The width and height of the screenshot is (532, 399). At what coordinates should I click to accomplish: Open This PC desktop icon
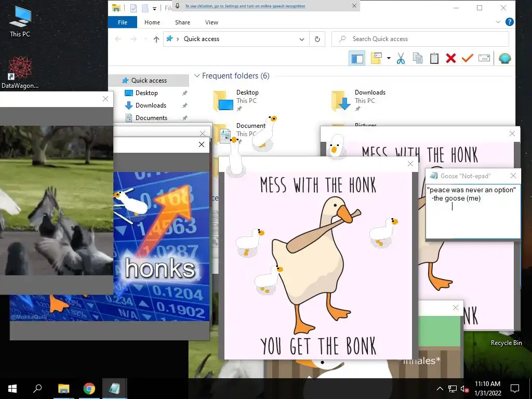click(x=20, y=21)
